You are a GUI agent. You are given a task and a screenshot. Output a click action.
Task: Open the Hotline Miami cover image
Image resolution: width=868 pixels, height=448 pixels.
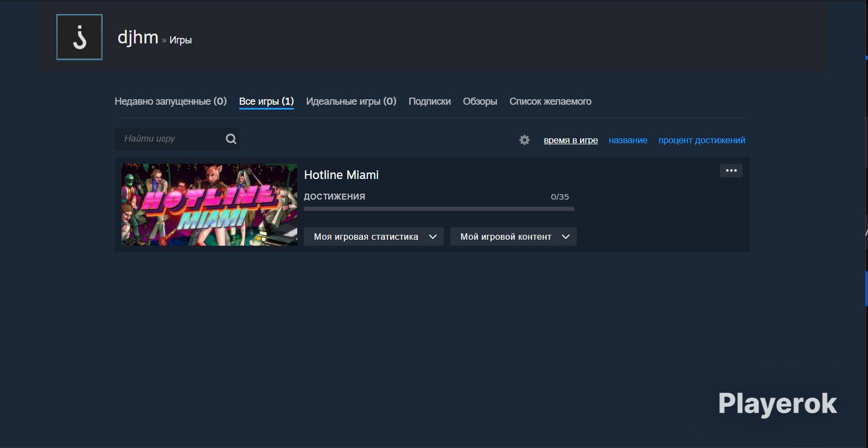pos(209,204)
